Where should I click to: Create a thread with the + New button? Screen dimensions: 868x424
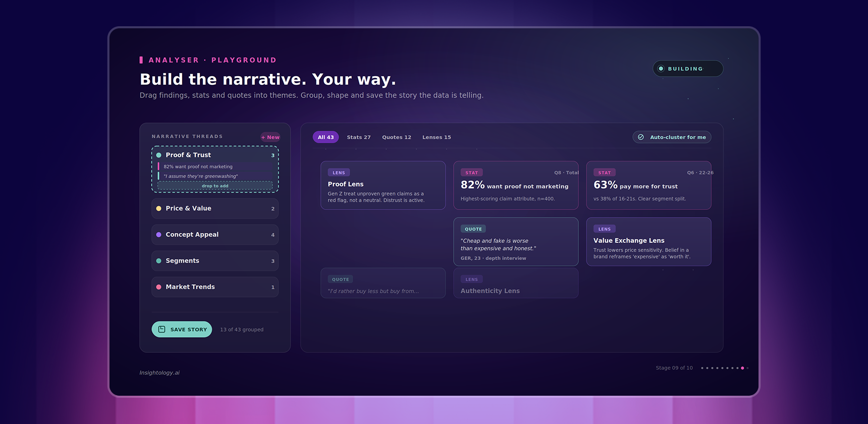(x=270, y=137)
